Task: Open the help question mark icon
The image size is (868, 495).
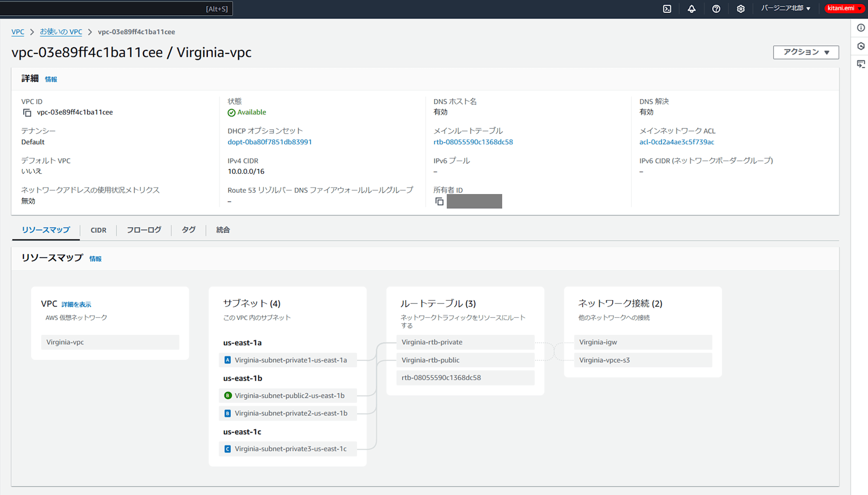Action: [x=716, y=9]
